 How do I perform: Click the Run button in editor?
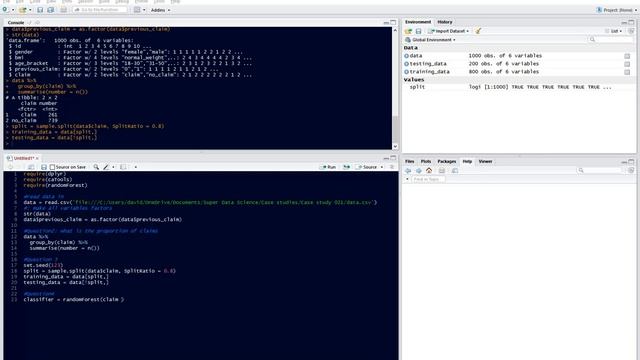click(328, 167)
